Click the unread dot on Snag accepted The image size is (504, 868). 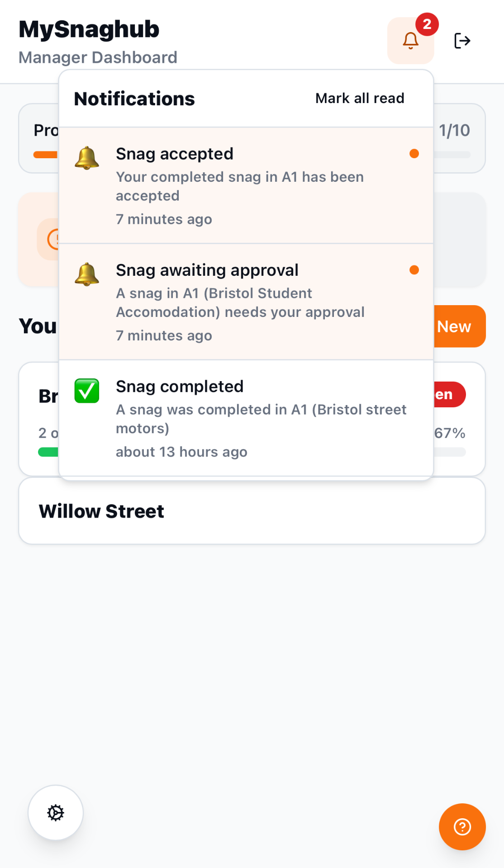pyautogui.click(x=414, y=154)
